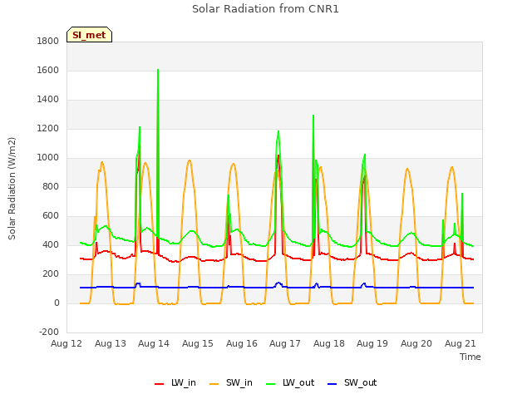Click the Aug 20 x-axis tick label
The width and height of the screenshot is (532, 399).
[416, 343]
